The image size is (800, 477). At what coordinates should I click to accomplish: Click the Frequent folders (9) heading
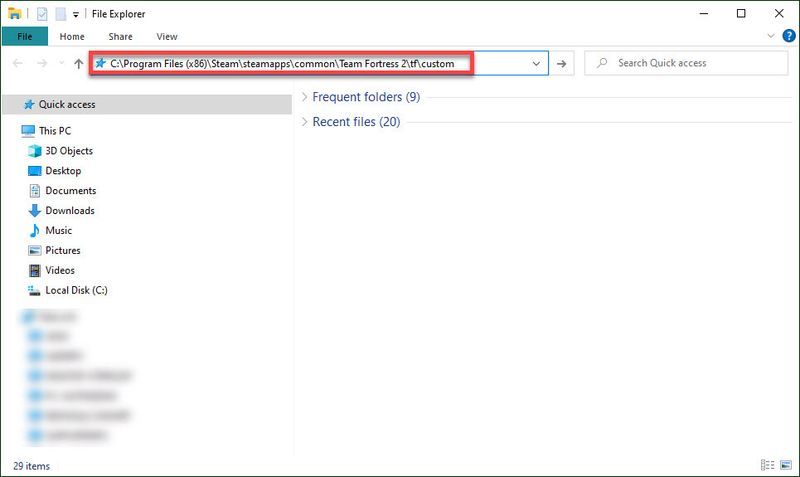366,96
